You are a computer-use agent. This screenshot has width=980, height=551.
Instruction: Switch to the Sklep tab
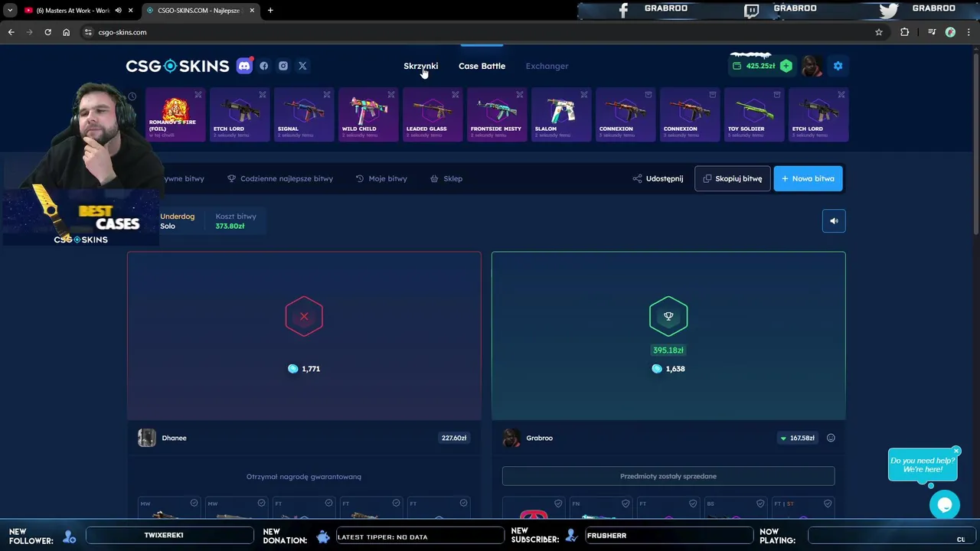446,178
